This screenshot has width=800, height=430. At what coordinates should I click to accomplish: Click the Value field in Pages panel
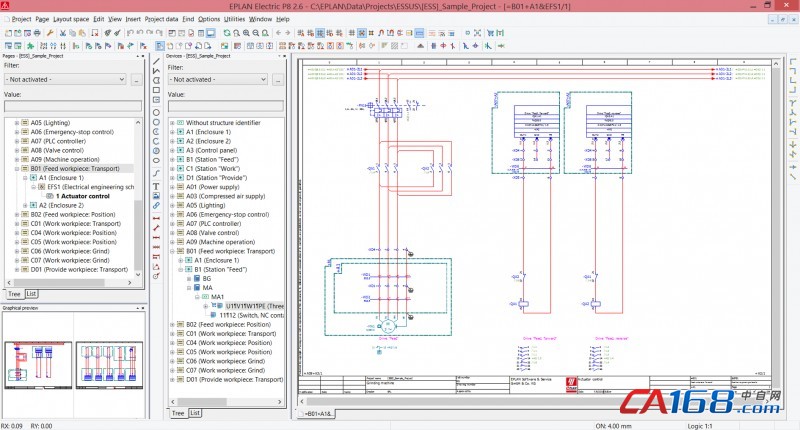tap(73, 106)
